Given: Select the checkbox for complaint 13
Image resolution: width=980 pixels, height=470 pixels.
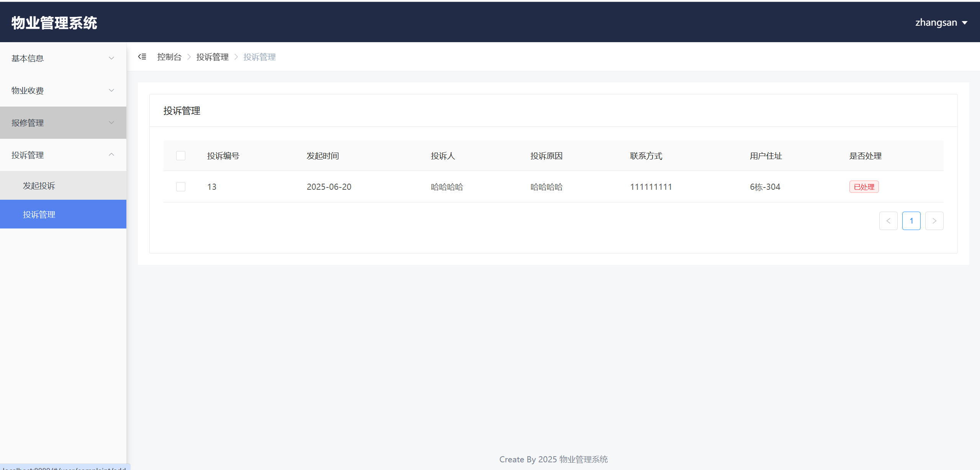Looking at the screenshot, I should 181,187.
